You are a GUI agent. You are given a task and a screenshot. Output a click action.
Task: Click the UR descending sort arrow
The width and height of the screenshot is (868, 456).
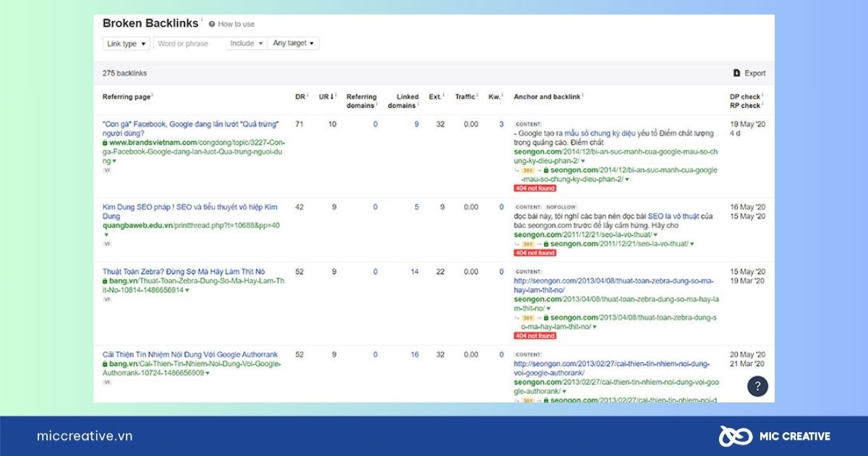331,97
